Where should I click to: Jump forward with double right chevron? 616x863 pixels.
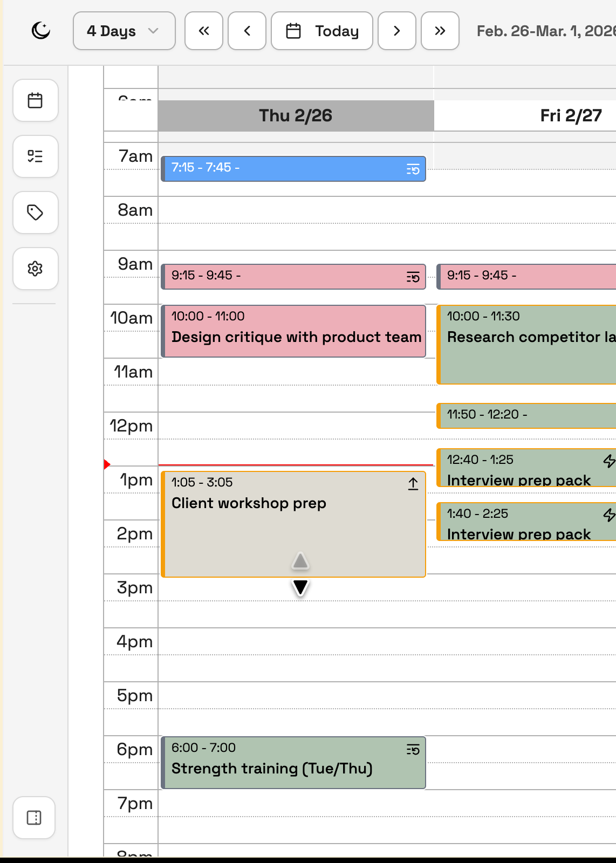pos(440,31)
